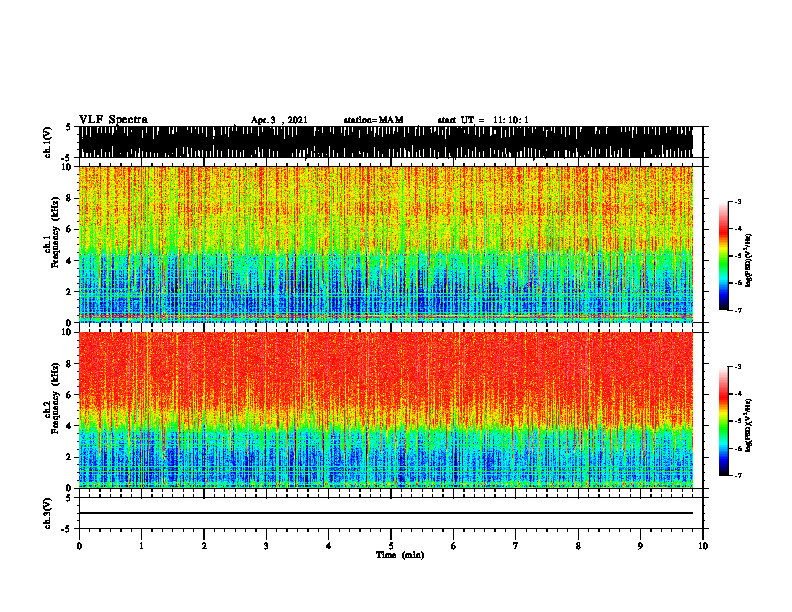Click the "-7" tick on ch.1 colorbar
Viewport: 792px width, 612px height.
coord(737,310)
